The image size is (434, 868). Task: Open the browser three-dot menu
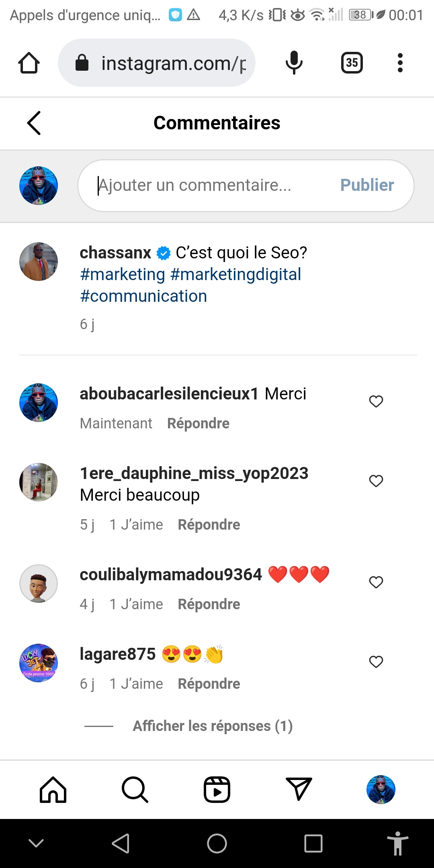pos(400,63)
